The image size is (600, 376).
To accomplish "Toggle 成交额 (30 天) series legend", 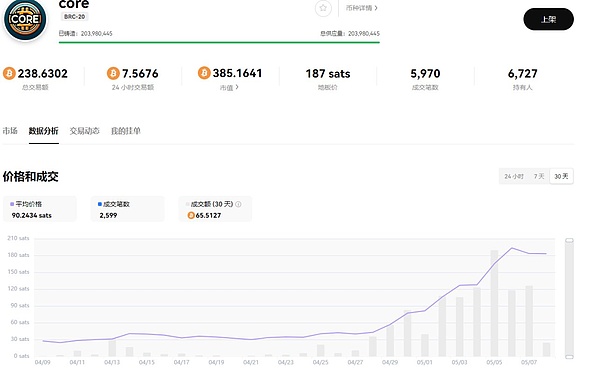I will click(210, 204).
